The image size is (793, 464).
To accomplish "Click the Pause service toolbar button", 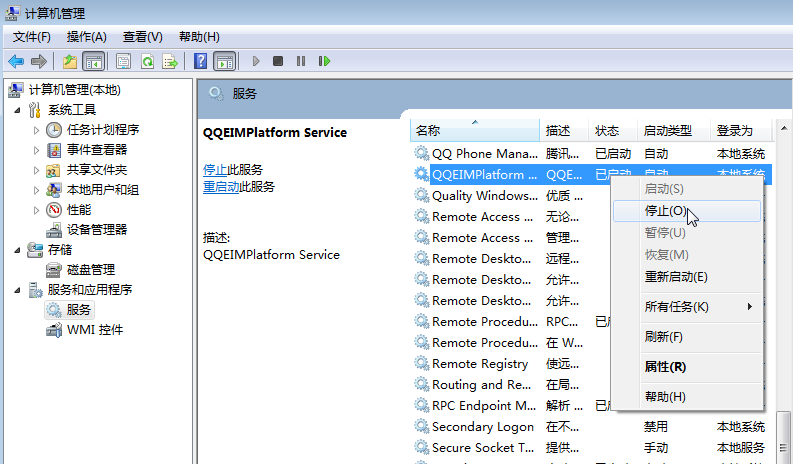I will pyautogui.click(x=301, y=61).
